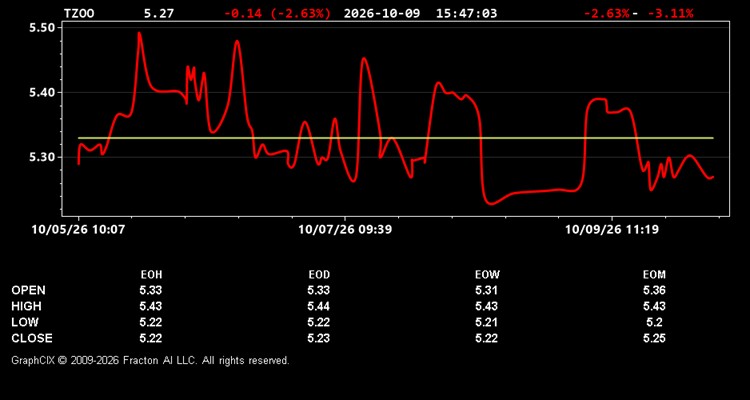The image size is (750, 400).
Task: Click the change value -0.14 (-2.63%)
Action: 277,13
